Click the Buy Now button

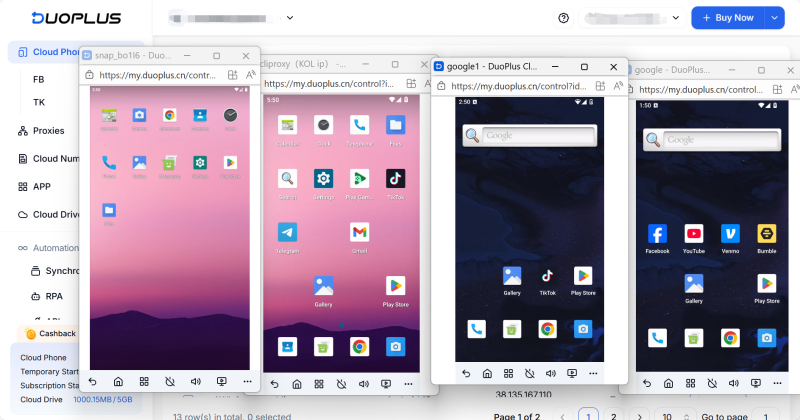click(x=727, y=17)
